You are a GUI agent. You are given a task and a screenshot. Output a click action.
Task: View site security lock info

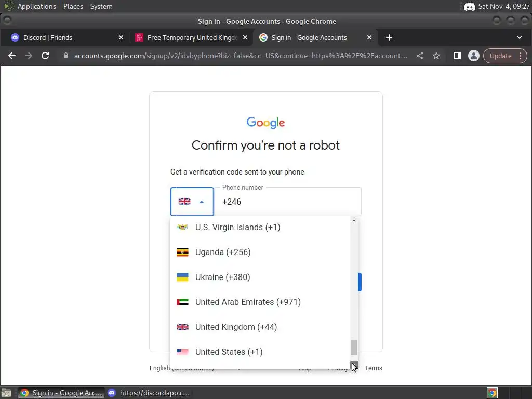(x=66, y=56)
